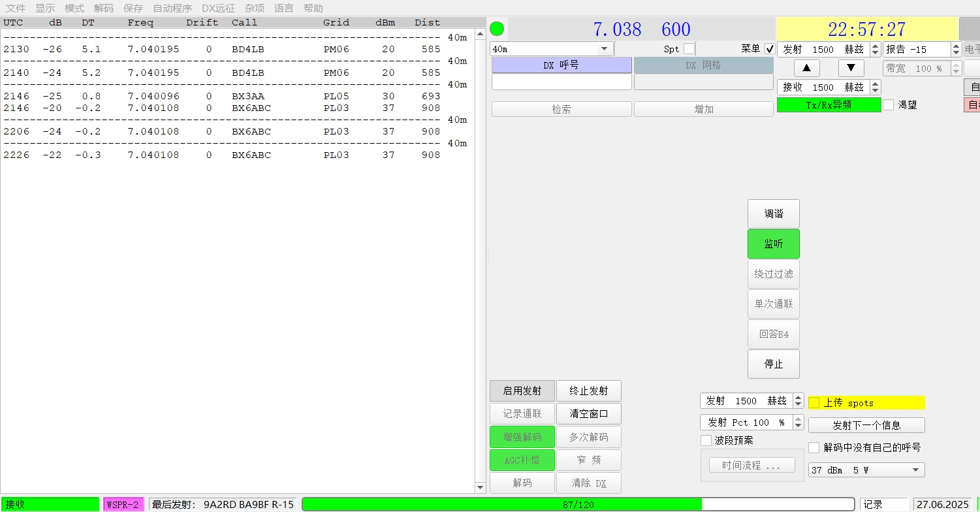This screenshot has width=980, height=512.
Task: Click the Tx/Rx异频 green button
Action: tap(829, 105)
